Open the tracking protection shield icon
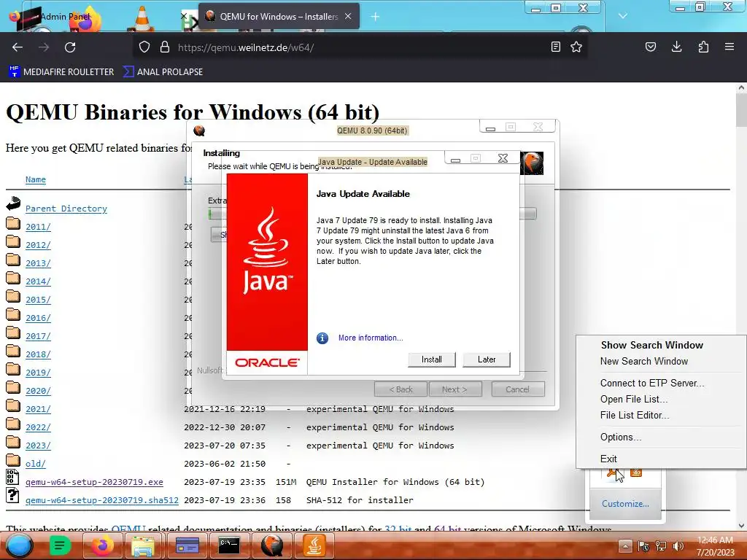 click(144, 47)
